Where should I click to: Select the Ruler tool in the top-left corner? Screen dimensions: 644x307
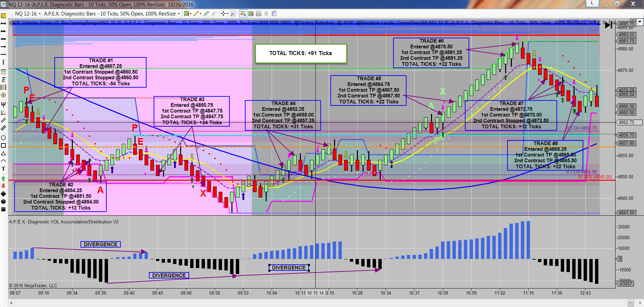point(3,15)
